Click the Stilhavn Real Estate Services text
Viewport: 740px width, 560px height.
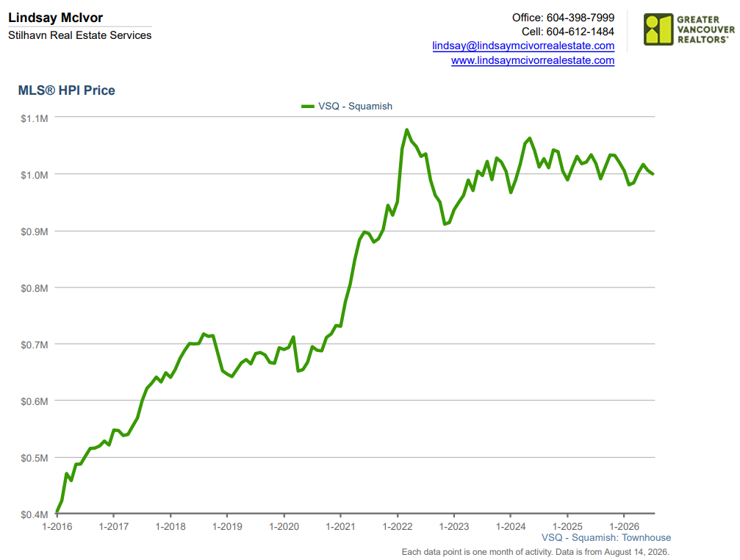tap(80, 35)
